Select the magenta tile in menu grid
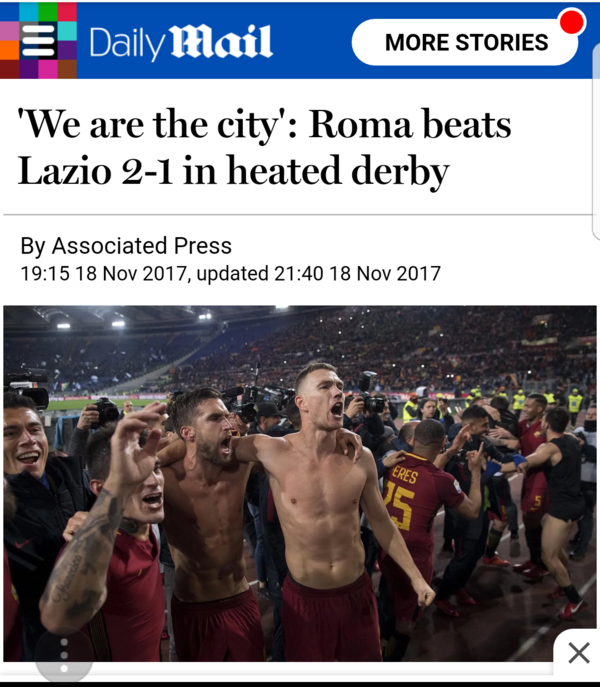 pos(48,69)
